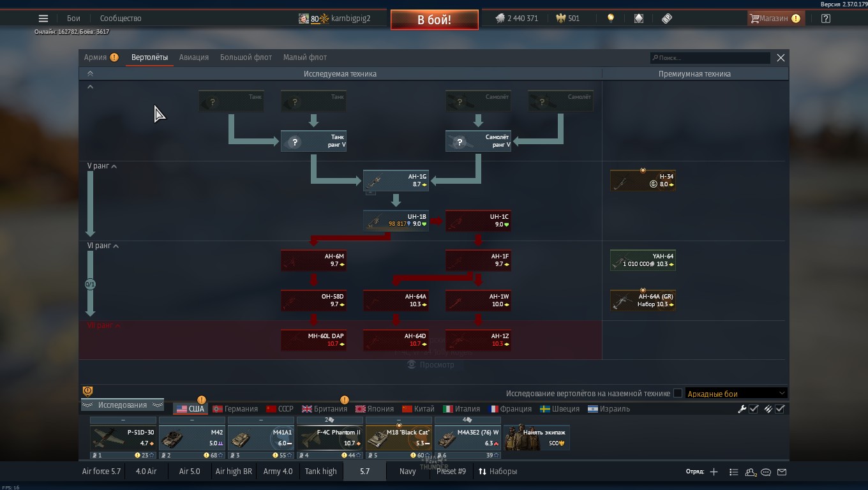
Task: Collapse all ranks with the double chevron
Action: pos(90,74)
